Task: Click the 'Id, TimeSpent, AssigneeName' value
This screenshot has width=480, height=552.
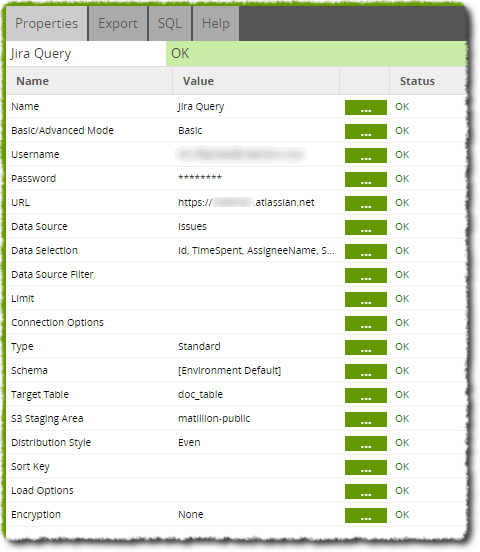Action: [x=256, y=250]
